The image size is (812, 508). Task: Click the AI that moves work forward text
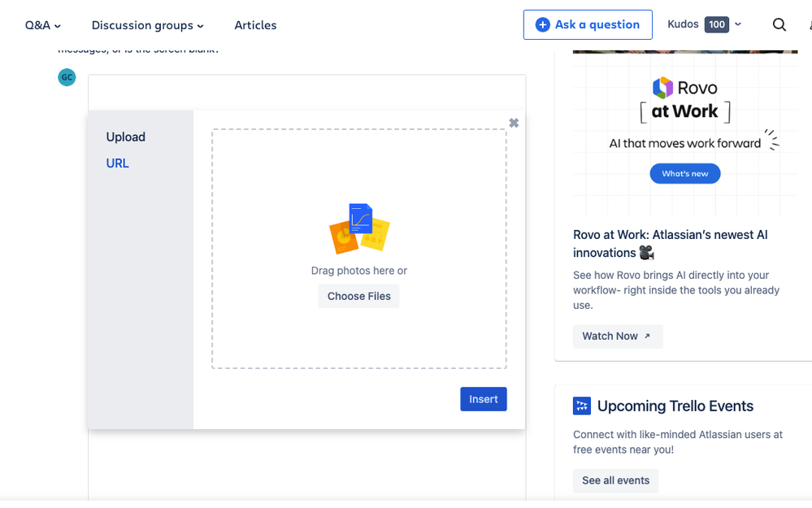pyautogui.click(x=684, y=143)
